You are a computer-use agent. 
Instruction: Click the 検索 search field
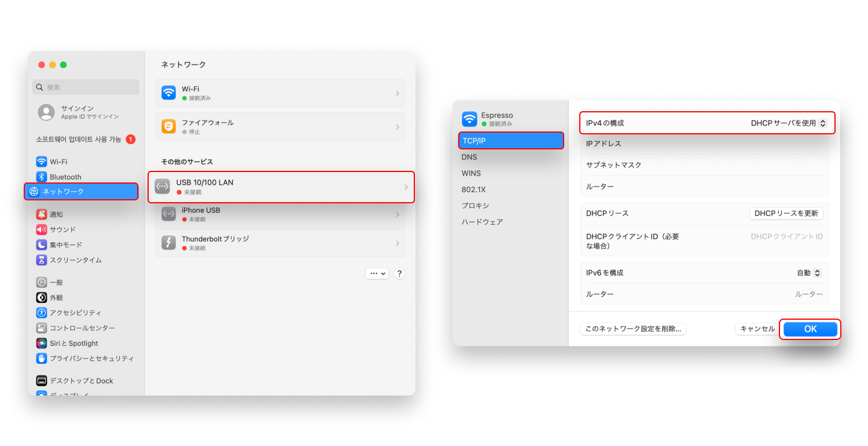coord(85,87)
